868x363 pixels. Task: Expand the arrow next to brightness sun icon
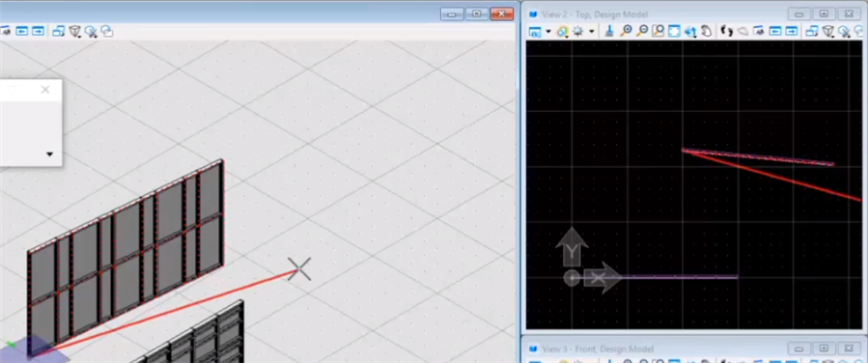[591, 32]
